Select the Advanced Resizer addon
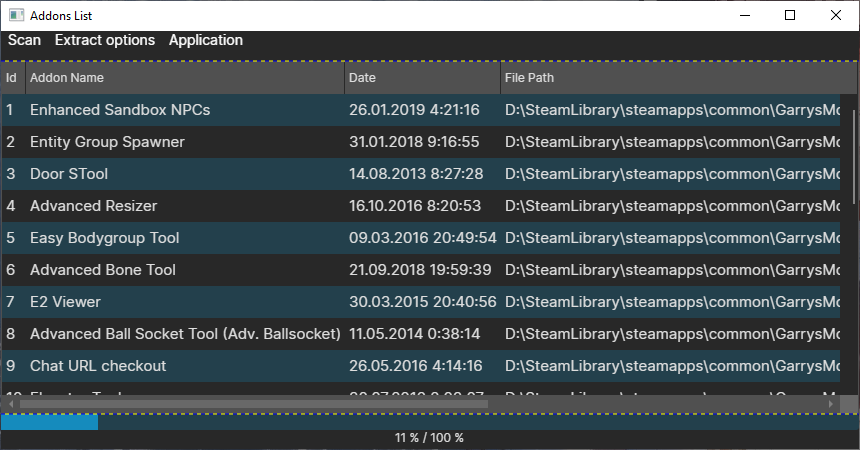 (93, 206)
